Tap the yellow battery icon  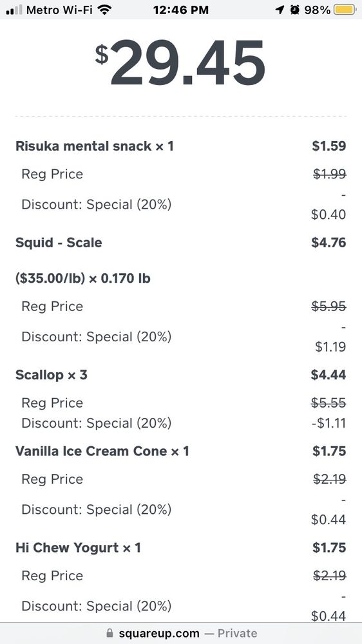345,10
